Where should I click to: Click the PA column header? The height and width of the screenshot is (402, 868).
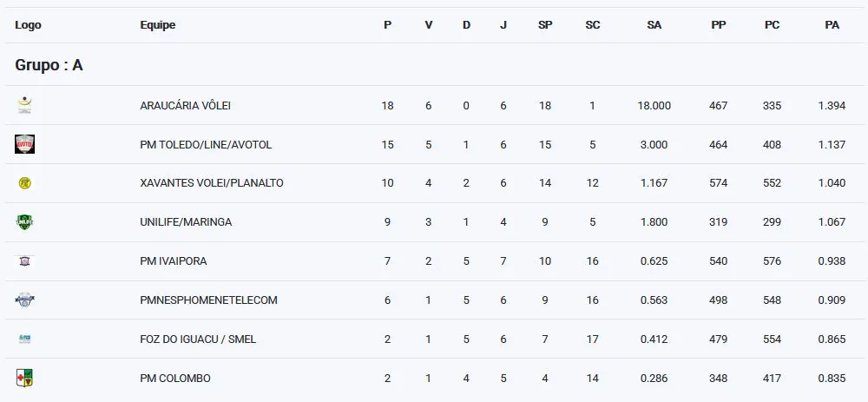tap(832, 25)
